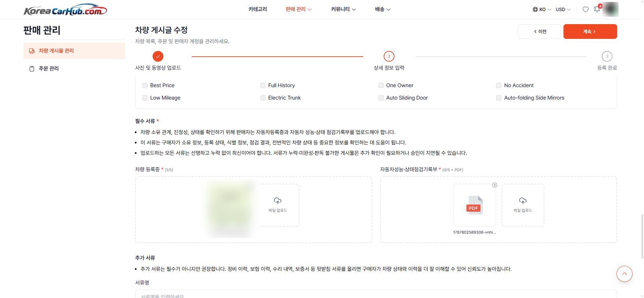Check the Auto-folding Side Mirrors option
Screen dimensions: 644x298
click(x=499, y=98)
